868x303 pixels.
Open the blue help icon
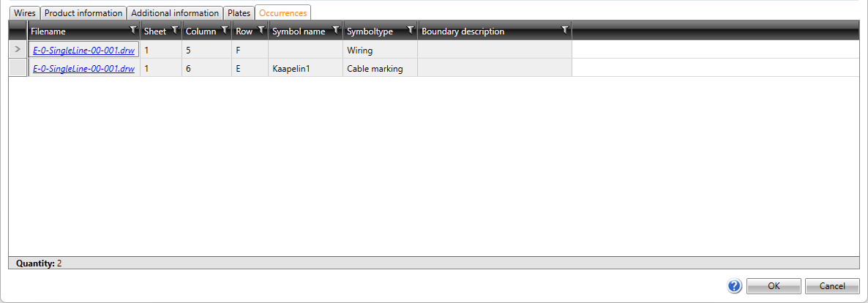pos(735,286)
